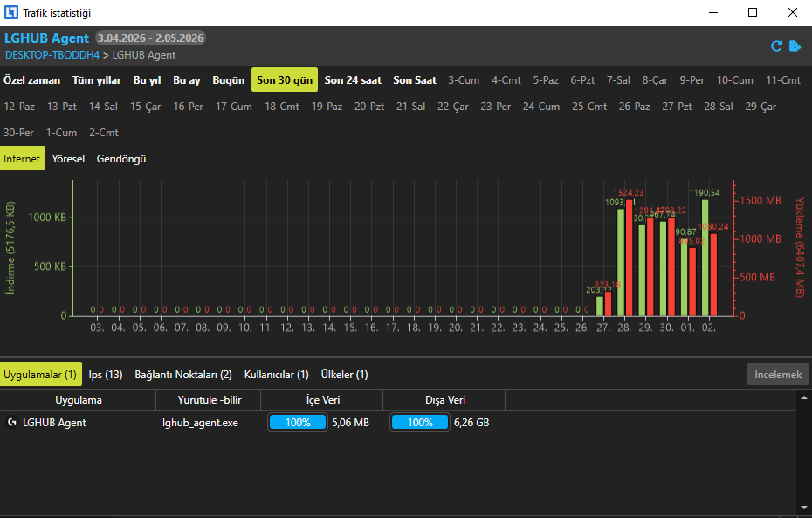Sort by İçe Veri column header
The image size is (812, 518).
coord(323,400)
